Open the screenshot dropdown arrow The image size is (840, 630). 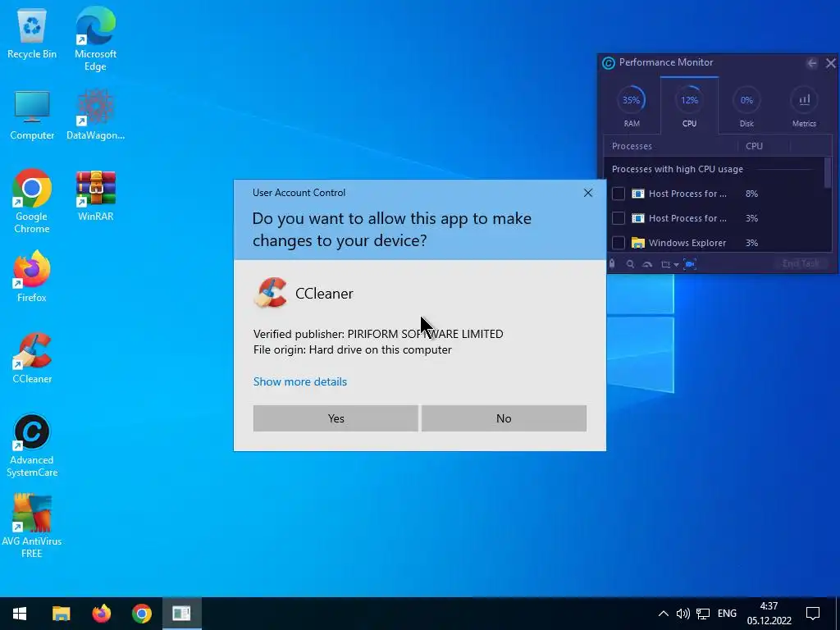pos(677,265)
